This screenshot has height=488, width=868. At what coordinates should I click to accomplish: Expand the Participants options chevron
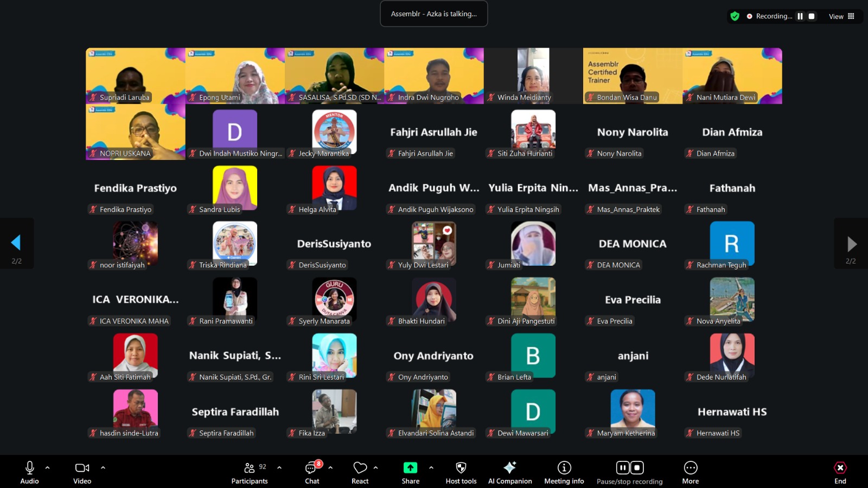[x=279, y=467]
